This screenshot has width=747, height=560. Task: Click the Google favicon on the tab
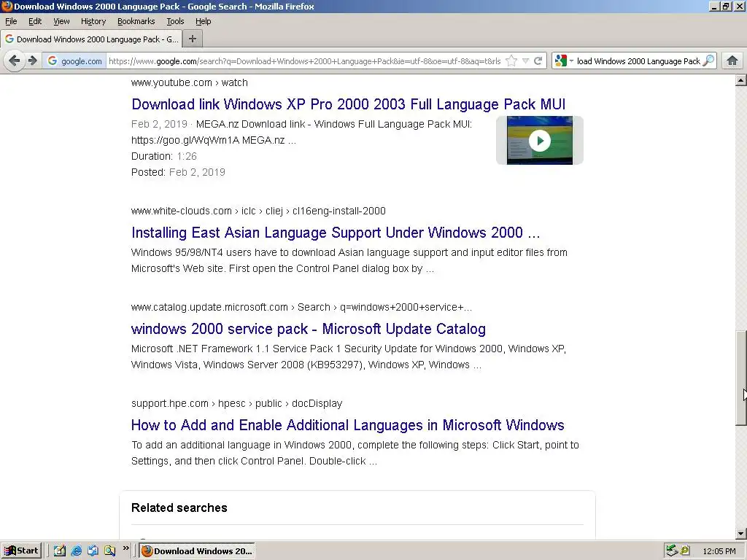coord(9,39)
